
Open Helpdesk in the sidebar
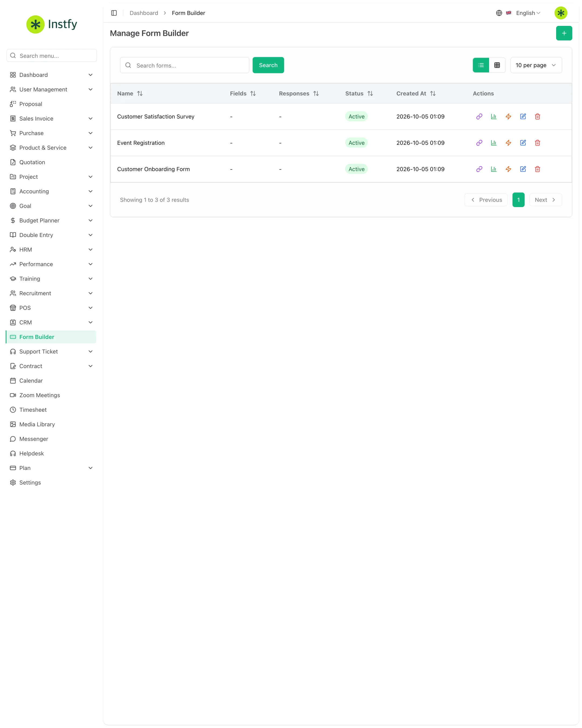[x=51, y=454]
